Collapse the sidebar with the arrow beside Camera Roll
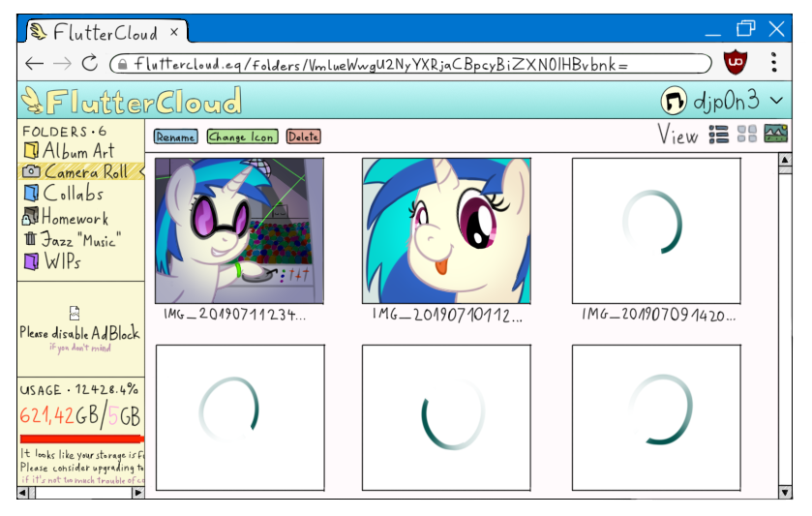This screenshot has height=516, width=812. pos(142,171)
